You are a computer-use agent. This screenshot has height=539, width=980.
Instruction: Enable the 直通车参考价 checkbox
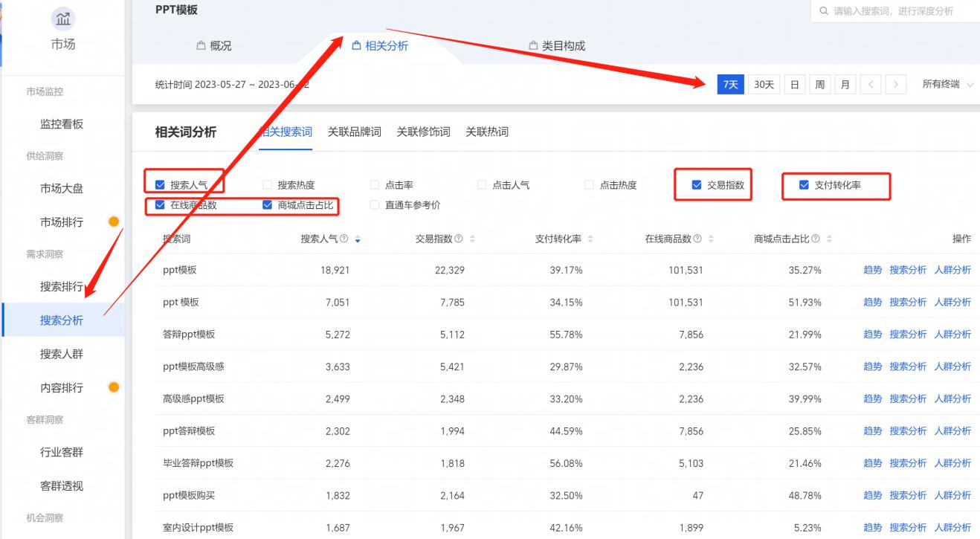click(x=375, y=205)
